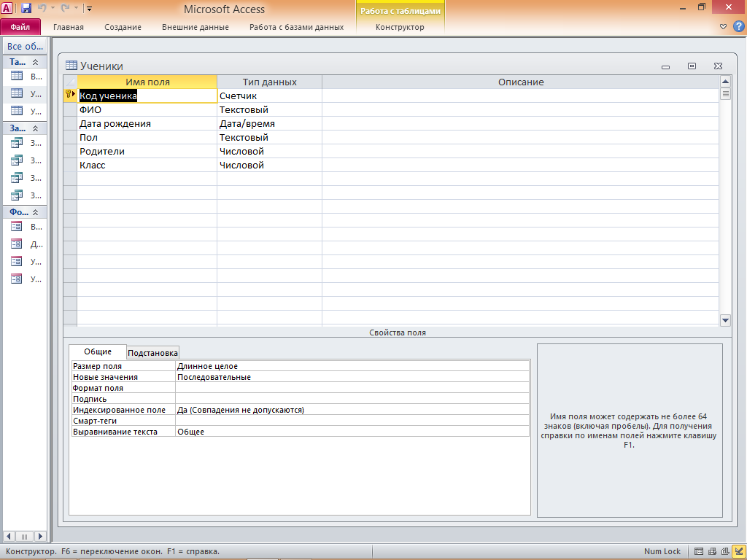Open the undo history dropdown arrow

point(53,8)
